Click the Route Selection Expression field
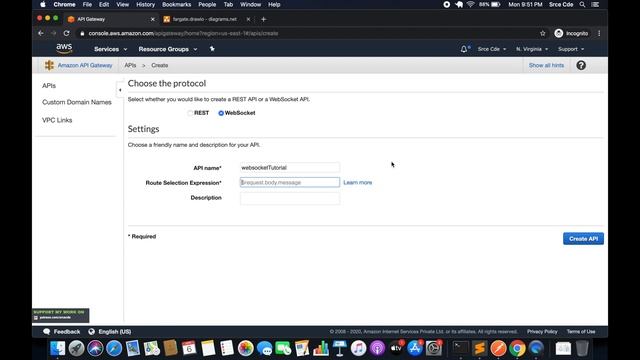This screenshot has height=360, width=640. pyautogui.click(x=290, y=182)
